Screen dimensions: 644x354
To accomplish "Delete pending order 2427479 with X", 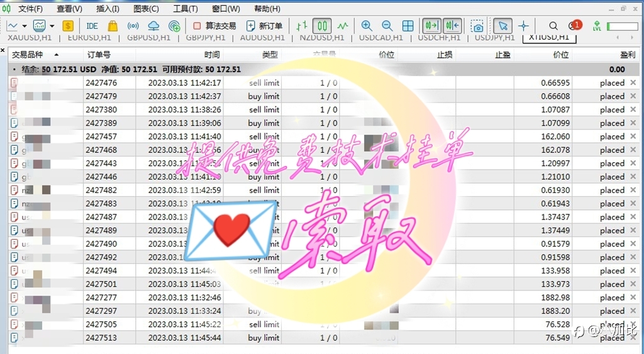I will pyautogui.click(x=633, y=96).
